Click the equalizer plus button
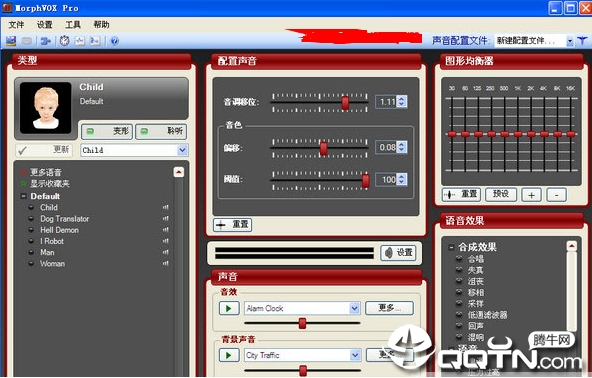The image size is (592, 378). coord(531,195)
